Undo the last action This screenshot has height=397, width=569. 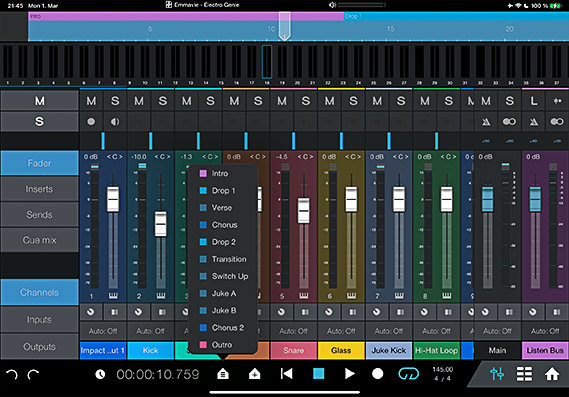[x=12, y=374]
